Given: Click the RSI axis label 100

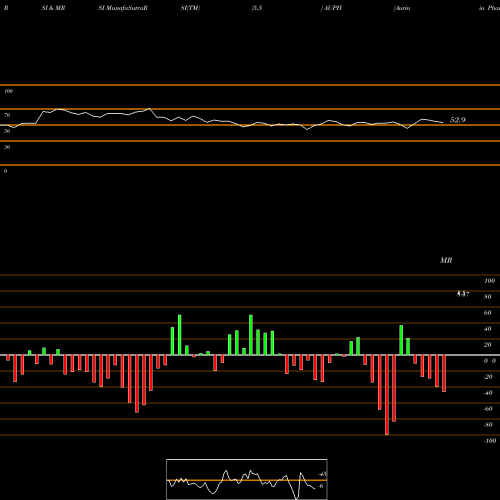Looking at the screenshot, I should [x=8, y=91].
